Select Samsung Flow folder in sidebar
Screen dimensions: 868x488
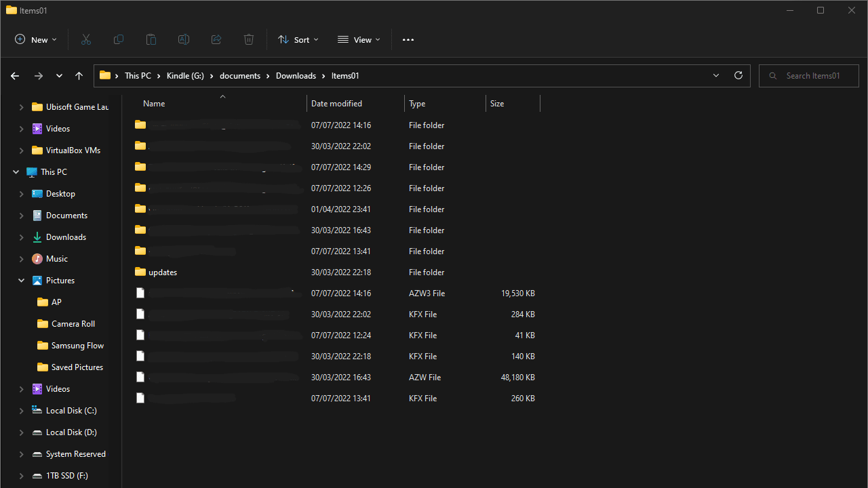77,346
